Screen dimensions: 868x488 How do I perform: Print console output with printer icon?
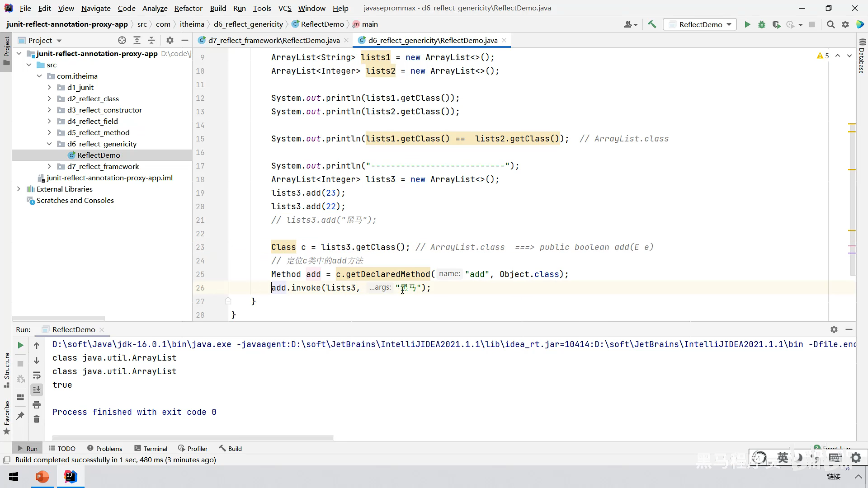click(37, 404)
